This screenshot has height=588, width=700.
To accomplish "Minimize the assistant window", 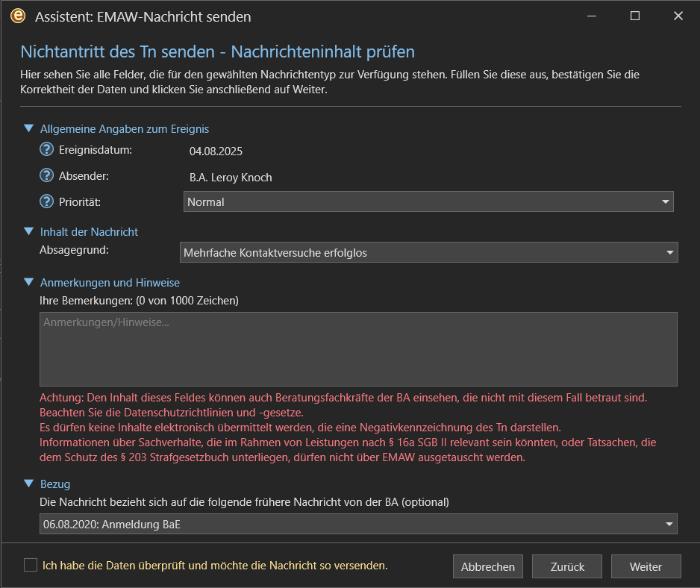I will (592, 16).
